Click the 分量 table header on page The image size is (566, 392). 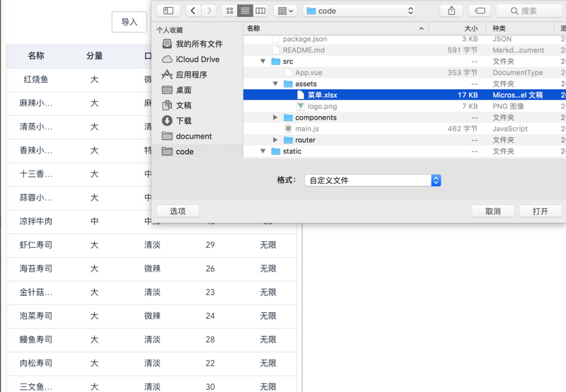(94, 56)
